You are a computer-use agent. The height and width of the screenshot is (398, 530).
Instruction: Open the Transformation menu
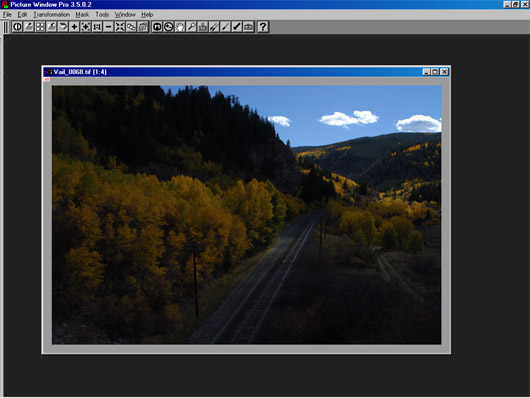51,15
